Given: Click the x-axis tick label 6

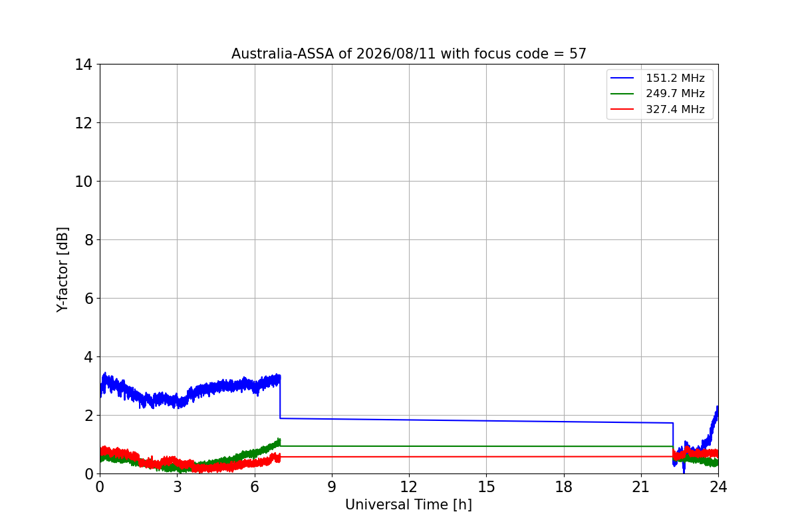Looking at the screenshot, I should (x=254, y=487).
